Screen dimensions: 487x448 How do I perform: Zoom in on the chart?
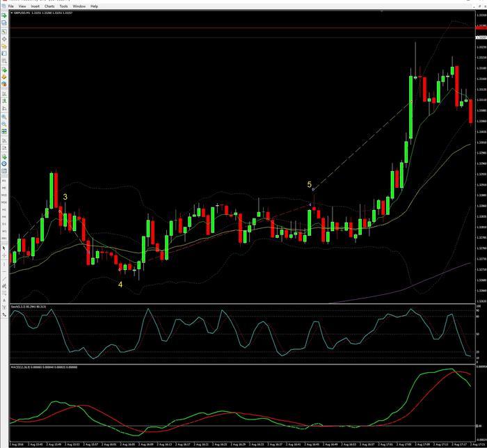tap(4, 117)
